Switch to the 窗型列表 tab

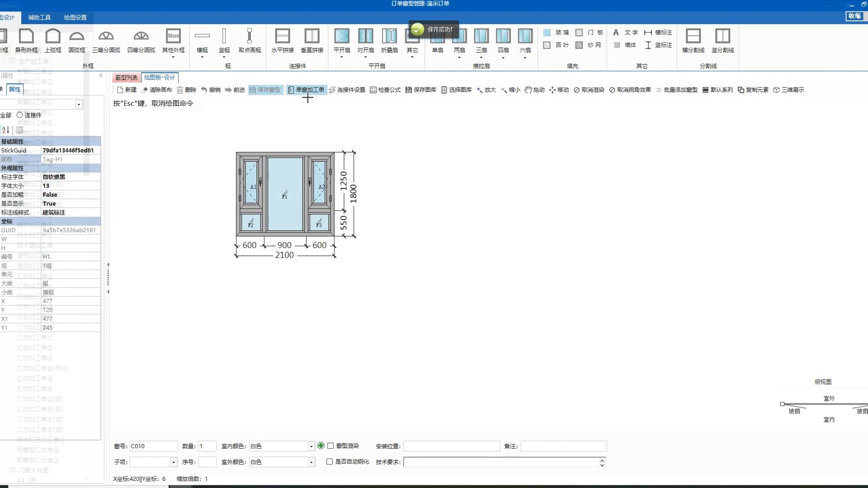pyautogui.click(x=126, y=77)
